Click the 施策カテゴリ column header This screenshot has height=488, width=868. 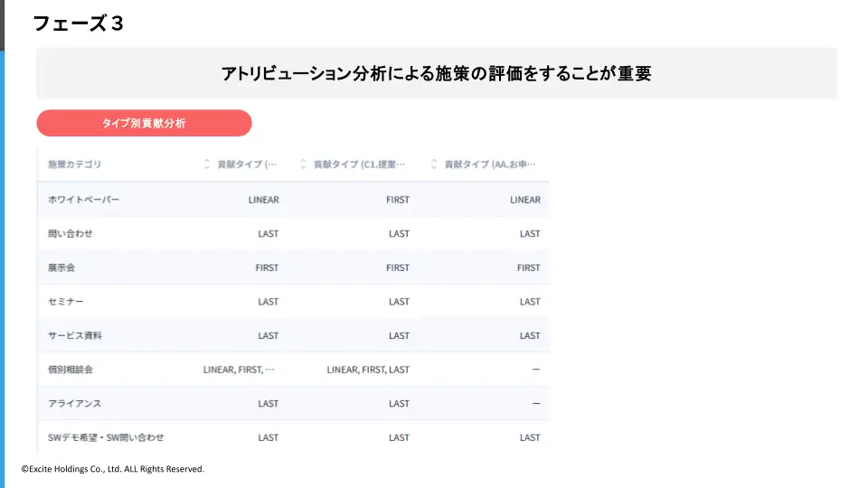[75, 164]
